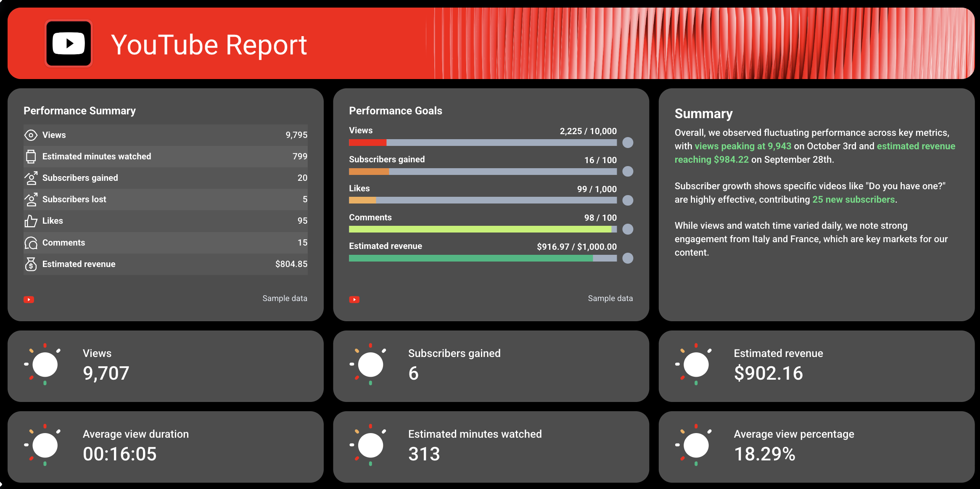Click the green '25 new subscribers' text
980x489 pixels.
point(853,199)
